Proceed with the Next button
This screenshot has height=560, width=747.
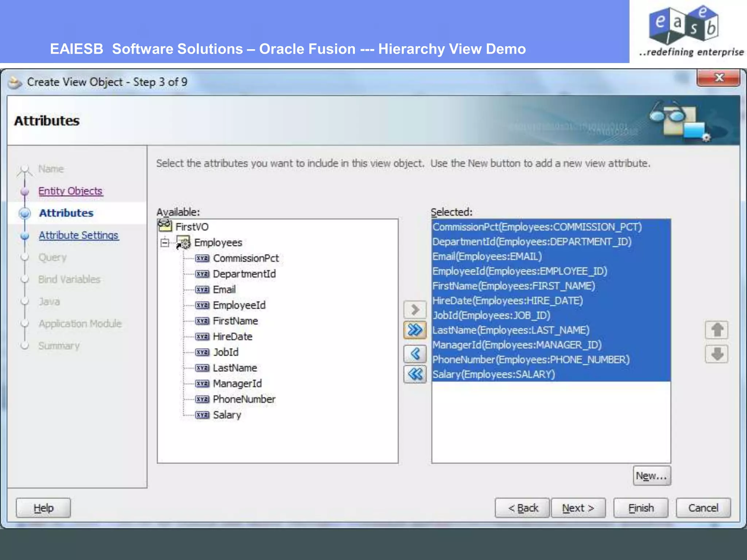pyautogui.click(x=578, y=508)
